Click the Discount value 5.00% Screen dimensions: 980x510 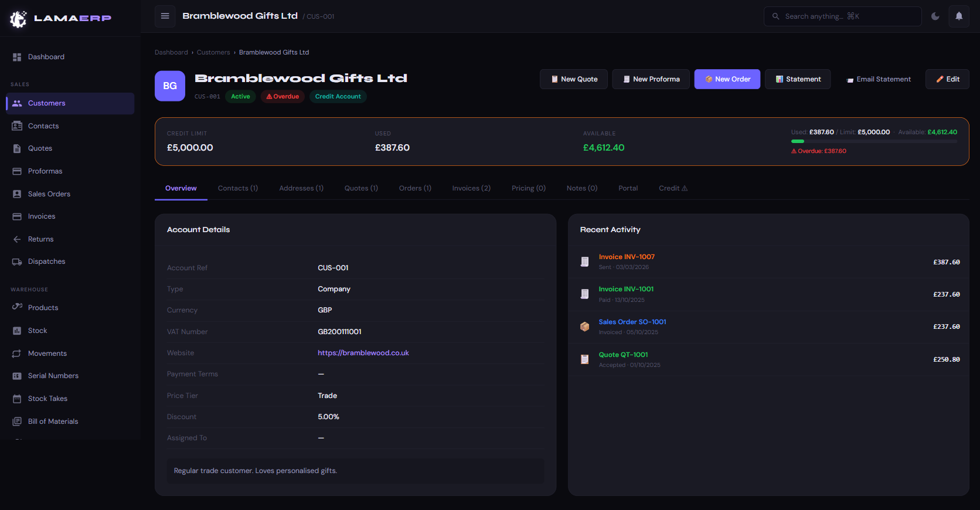[328, 417]
